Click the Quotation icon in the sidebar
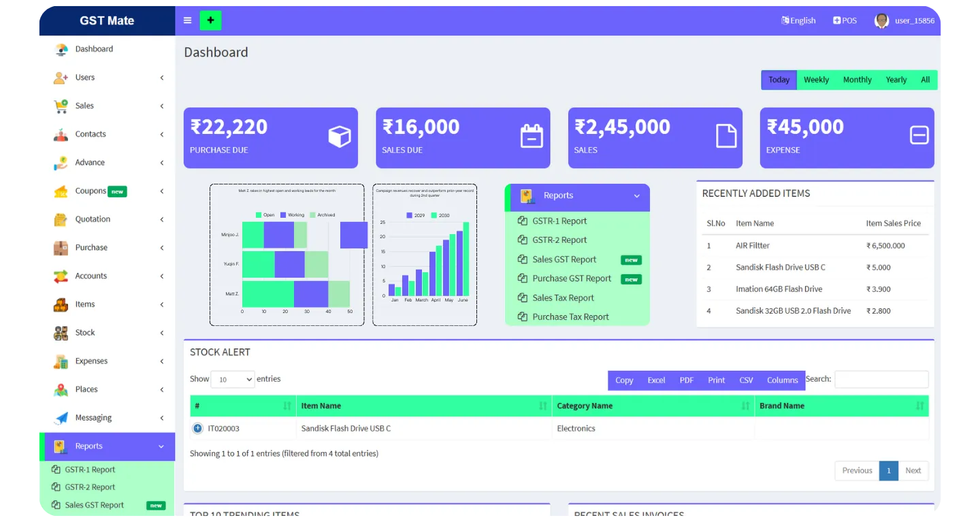Viewport: 980px width, 522px height. coord(61,219)
